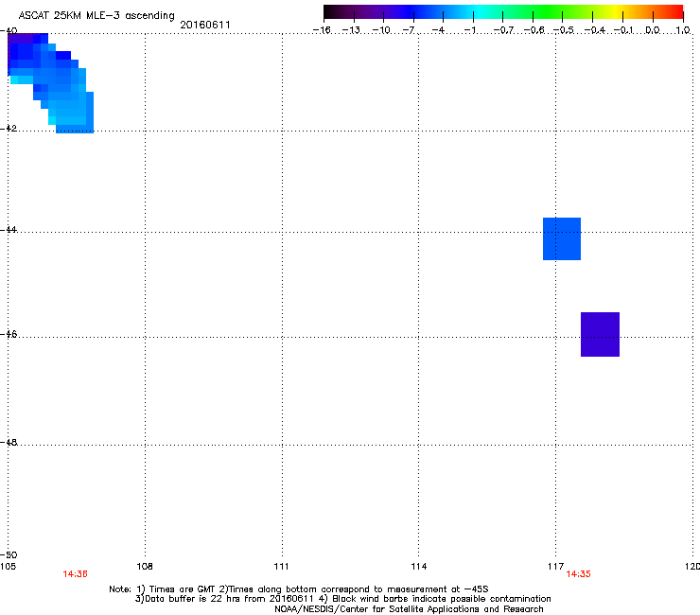
Task: Click the red 14:36 pass time
Action: (75, 574)
